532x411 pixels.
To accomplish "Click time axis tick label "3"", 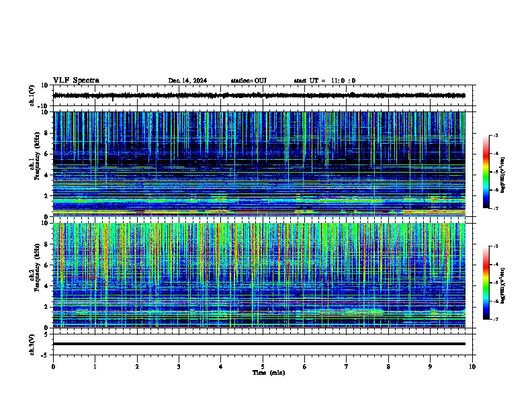I will (x=179, y=367).
